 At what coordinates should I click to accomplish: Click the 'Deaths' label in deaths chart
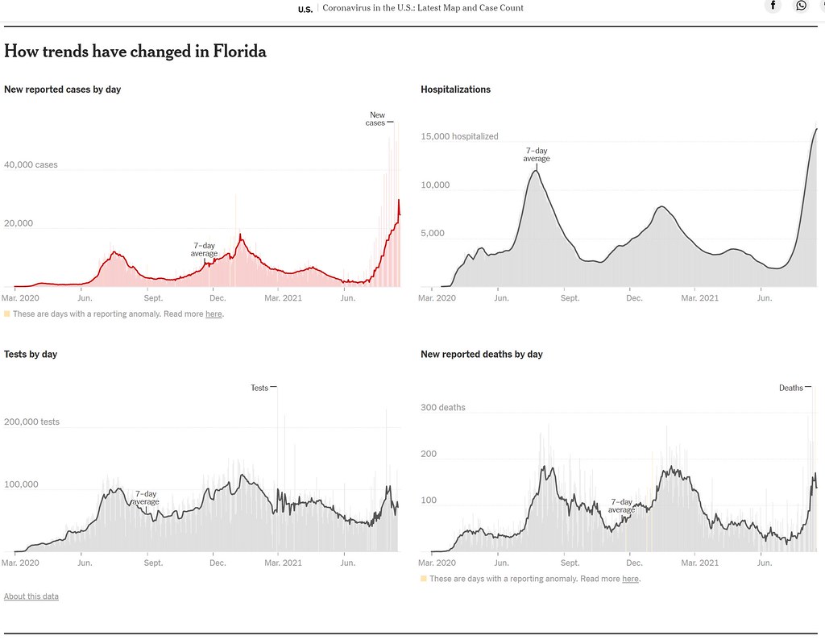791,388
